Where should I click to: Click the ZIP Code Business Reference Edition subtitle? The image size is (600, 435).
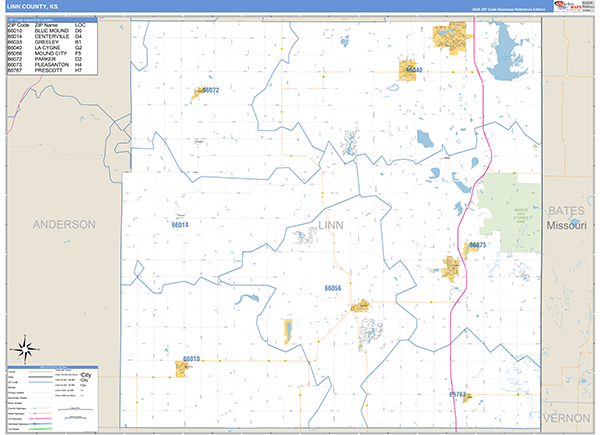click(509, 9)
